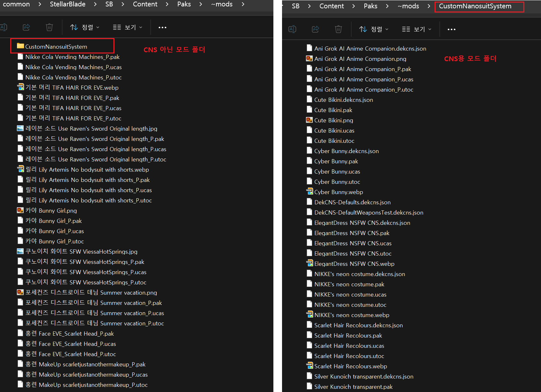Open the 정렬 sort dropdown in left window

click(x=85, y=27)
